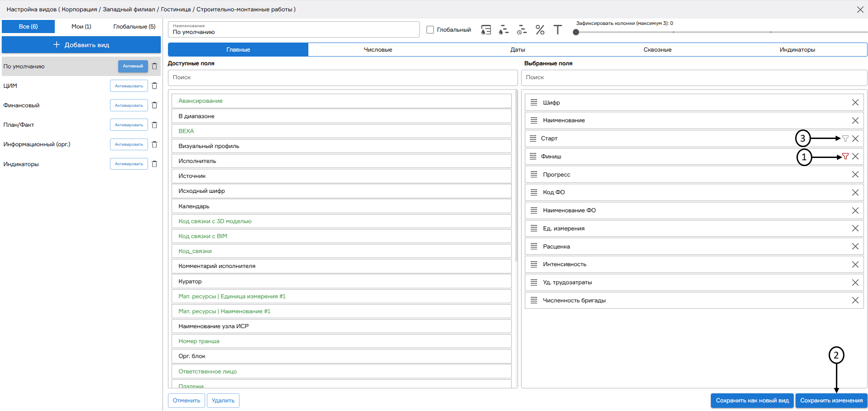Open the text font settings icon

point(558,30)
